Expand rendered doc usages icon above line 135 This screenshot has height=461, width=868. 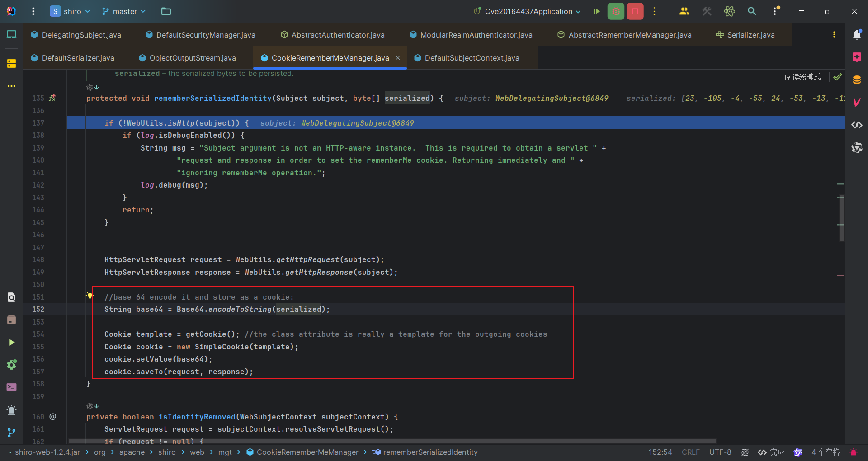coord(93,87)
